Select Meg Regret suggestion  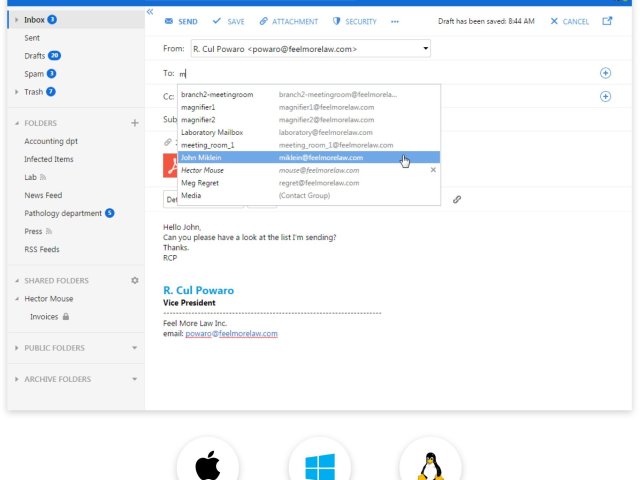[309, 183]
